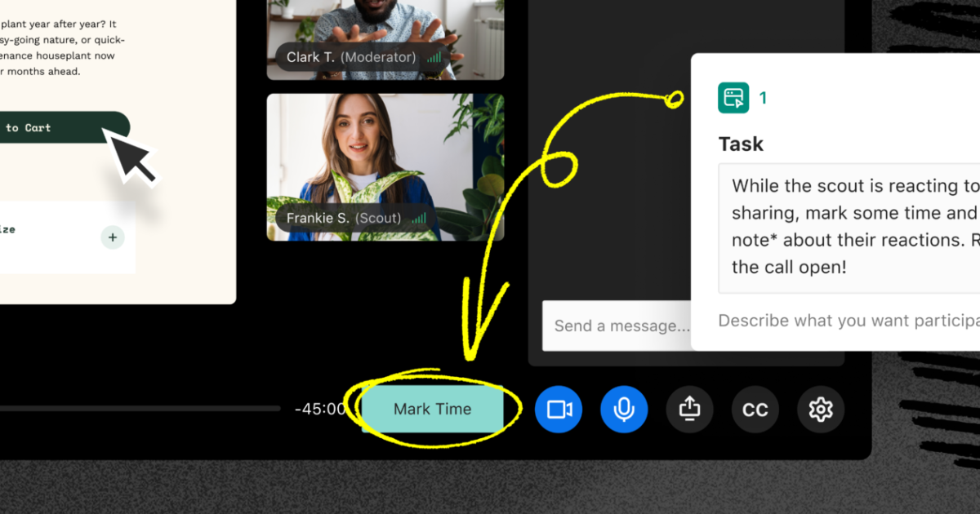Click Clark T.'s signal strength indicator

pos(434,57)
